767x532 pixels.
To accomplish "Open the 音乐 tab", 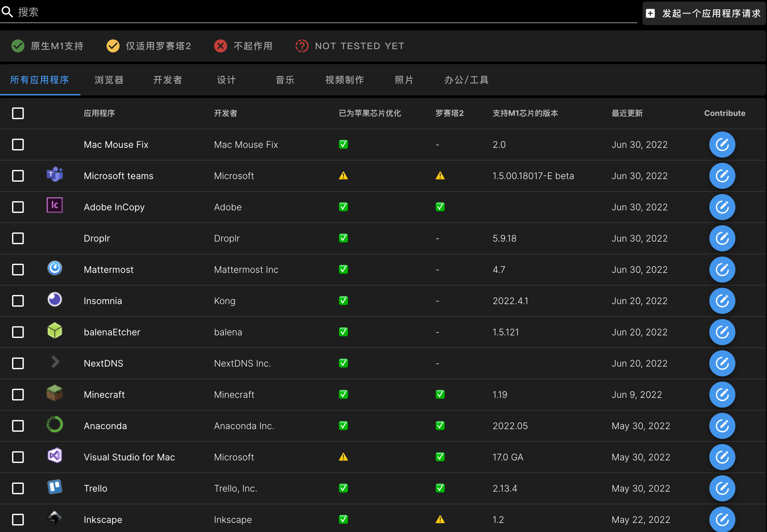I will (285, 80).
